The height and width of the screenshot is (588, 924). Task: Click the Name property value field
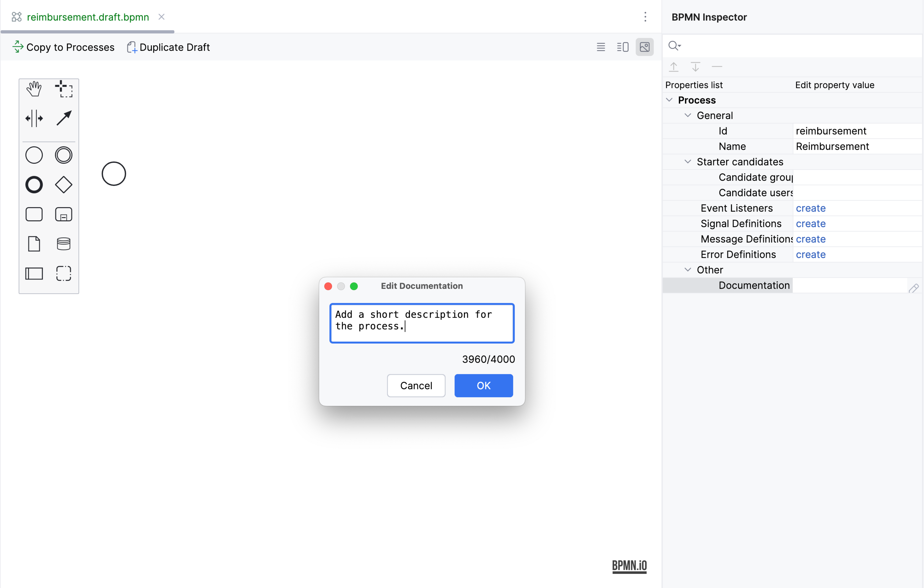856,147
